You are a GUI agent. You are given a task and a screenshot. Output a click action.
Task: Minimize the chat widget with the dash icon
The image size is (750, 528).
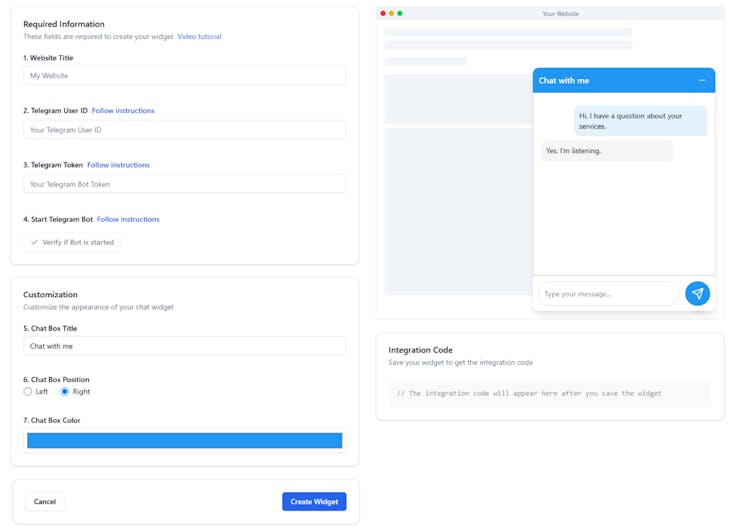[702, 80]
